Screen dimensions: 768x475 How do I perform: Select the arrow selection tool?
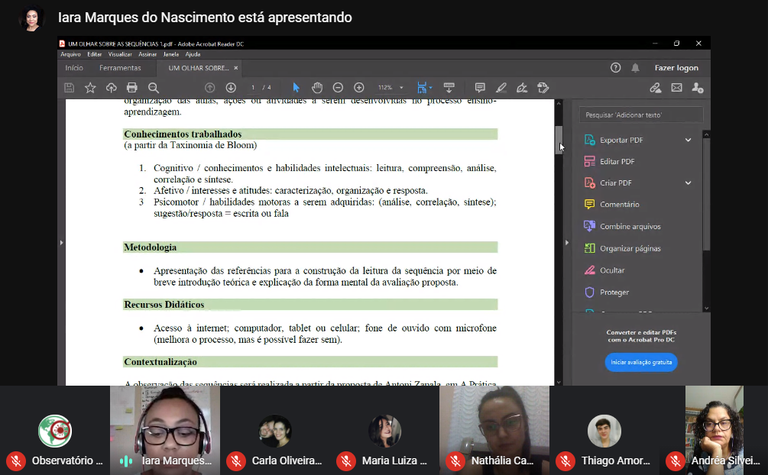tap(296, 88)
